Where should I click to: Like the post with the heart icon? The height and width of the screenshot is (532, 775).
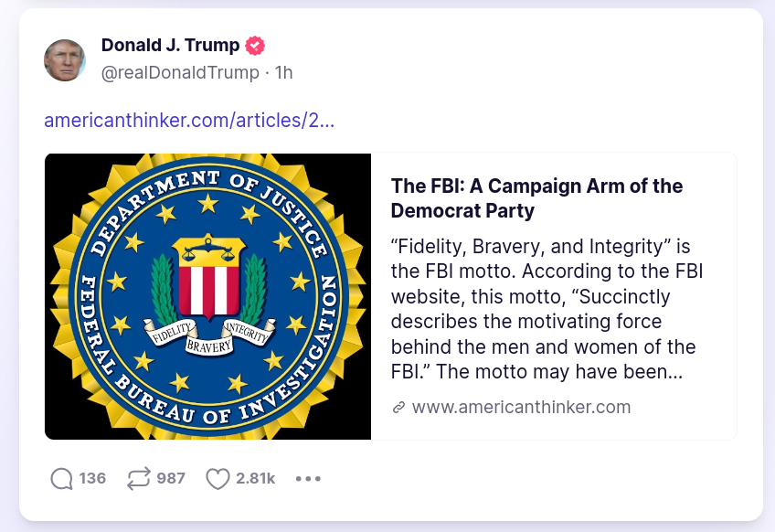pos(217,478)
